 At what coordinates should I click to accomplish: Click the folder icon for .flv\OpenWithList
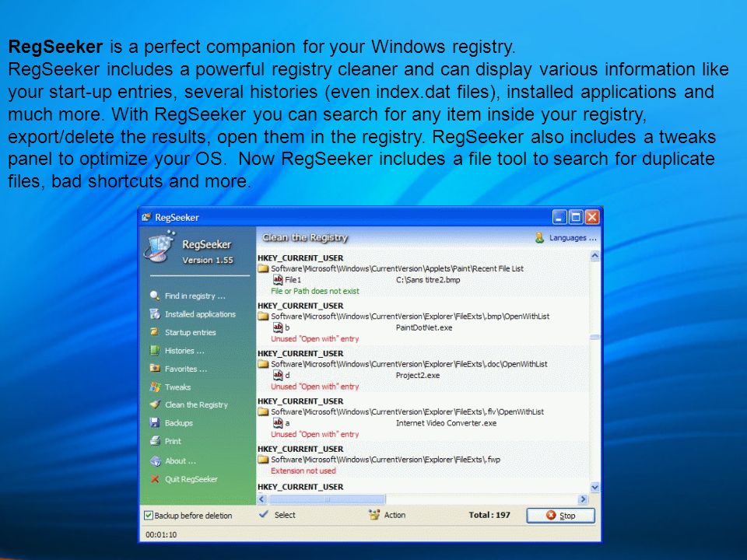263,411
